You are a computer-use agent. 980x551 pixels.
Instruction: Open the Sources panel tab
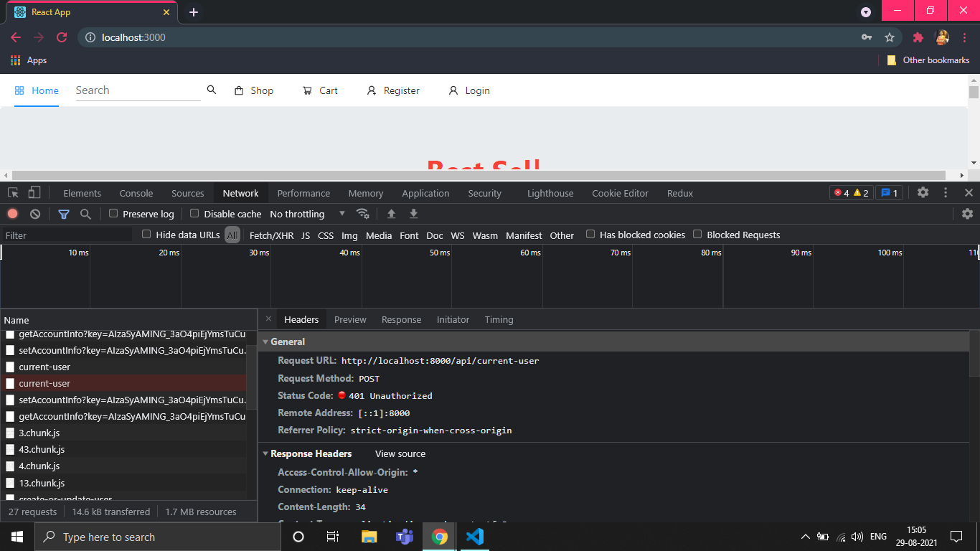(x=188, y=193)
